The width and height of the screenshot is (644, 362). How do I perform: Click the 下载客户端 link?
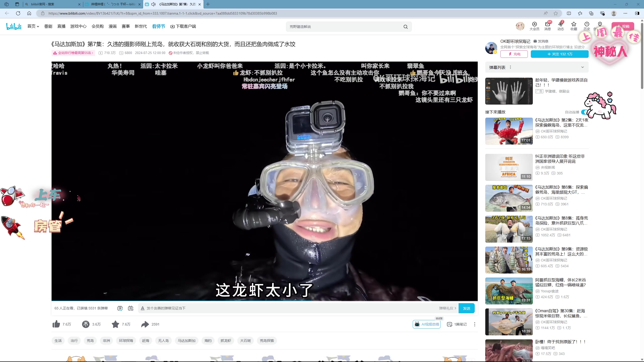(x=183, y=26)
